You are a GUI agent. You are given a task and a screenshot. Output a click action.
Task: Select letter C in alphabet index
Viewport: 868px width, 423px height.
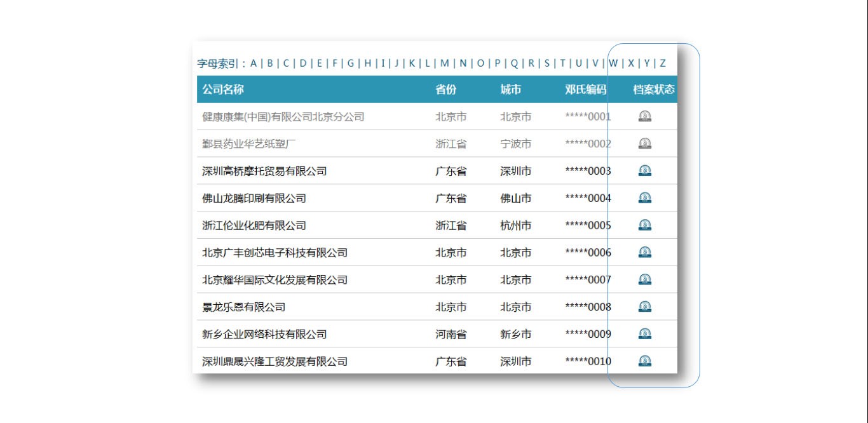[286, 64]
